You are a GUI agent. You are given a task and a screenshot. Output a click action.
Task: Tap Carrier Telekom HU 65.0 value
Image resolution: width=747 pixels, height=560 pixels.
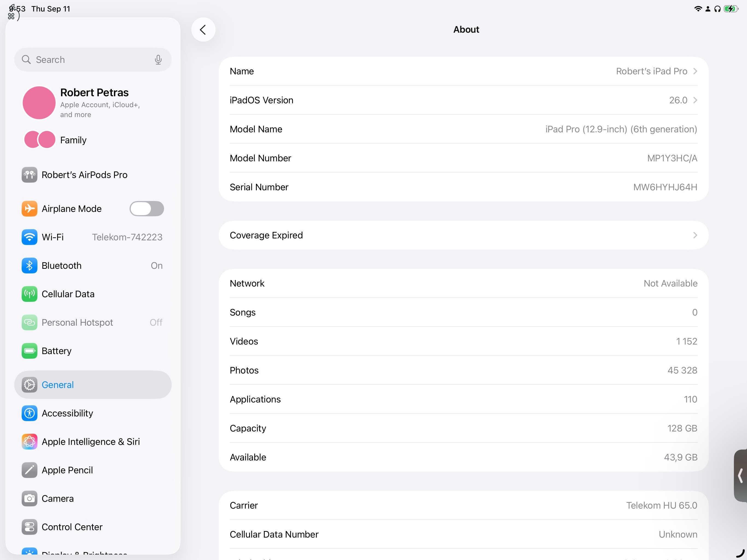[x=662, y=506]
